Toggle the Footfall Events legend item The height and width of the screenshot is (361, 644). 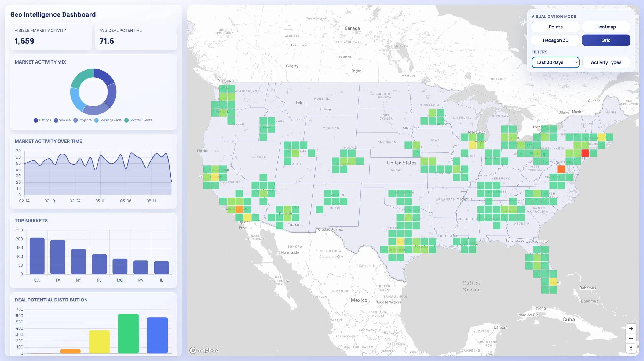138,120
